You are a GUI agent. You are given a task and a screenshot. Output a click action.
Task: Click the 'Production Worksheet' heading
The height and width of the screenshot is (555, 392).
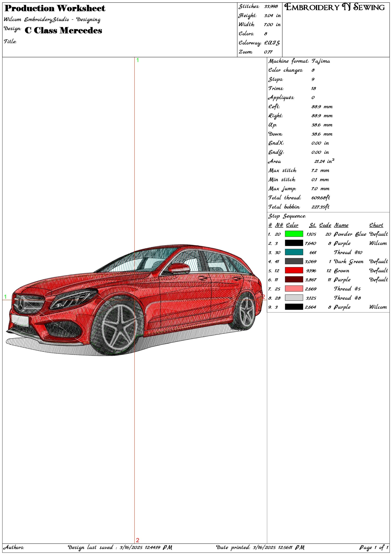pyautogui.click(x=55, y=8)
